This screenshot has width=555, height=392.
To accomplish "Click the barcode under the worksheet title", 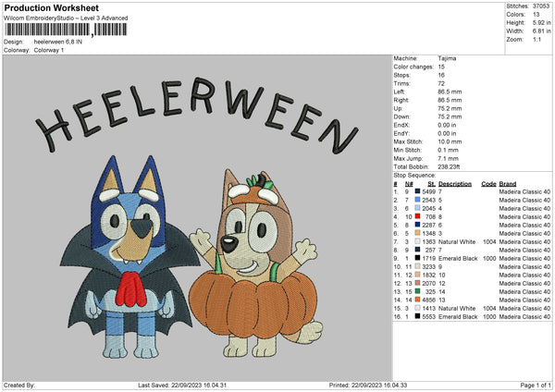I will [x=66, y=30].
